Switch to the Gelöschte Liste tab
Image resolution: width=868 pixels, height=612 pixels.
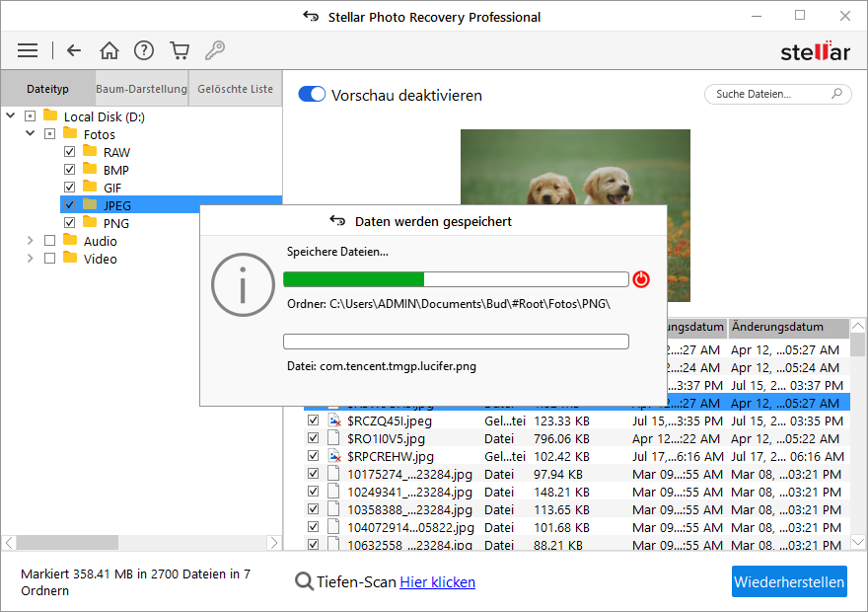[x=235, y=89]
